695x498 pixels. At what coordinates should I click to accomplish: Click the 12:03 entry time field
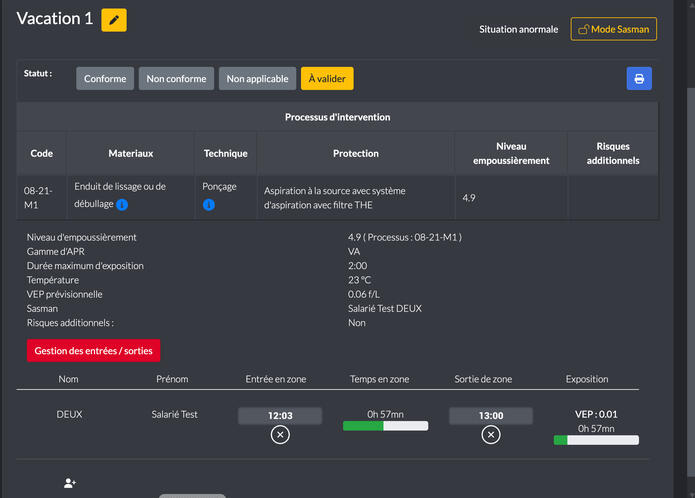[x=280, y=415]
